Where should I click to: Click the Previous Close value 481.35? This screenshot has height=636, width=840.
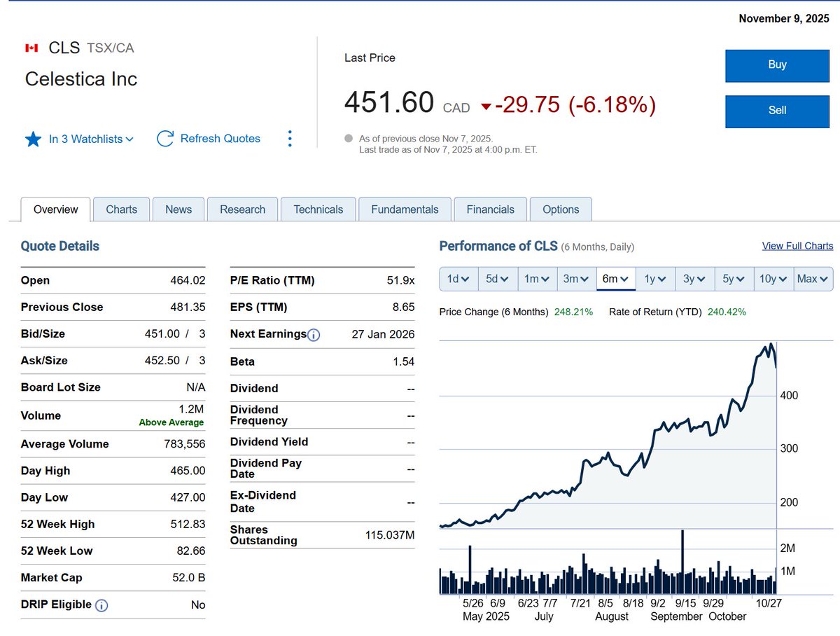pos(188,307)
